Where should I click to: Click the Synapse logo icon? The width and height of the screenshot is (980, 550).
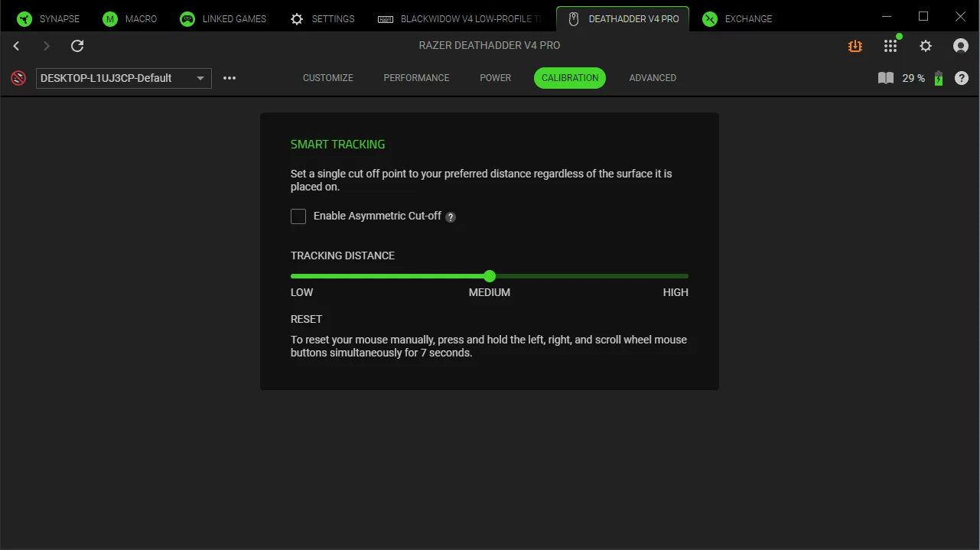point(24,19)
